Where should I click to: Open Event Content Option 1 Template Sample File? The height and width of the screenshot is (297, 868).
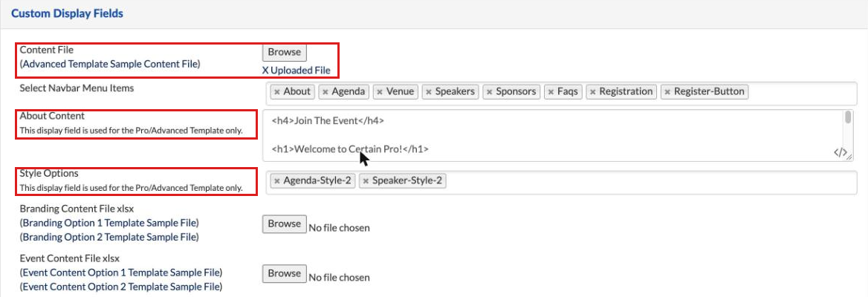point(120,272)
